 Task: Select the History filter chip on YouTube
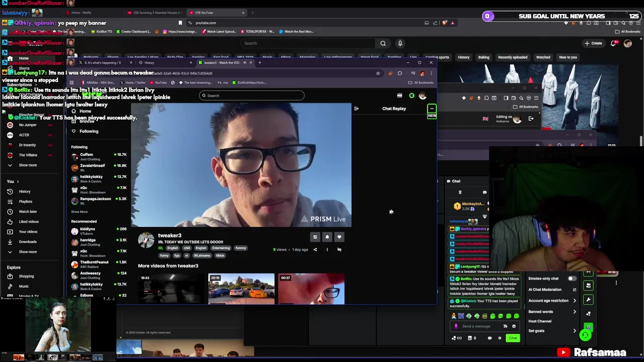point(463,57)
